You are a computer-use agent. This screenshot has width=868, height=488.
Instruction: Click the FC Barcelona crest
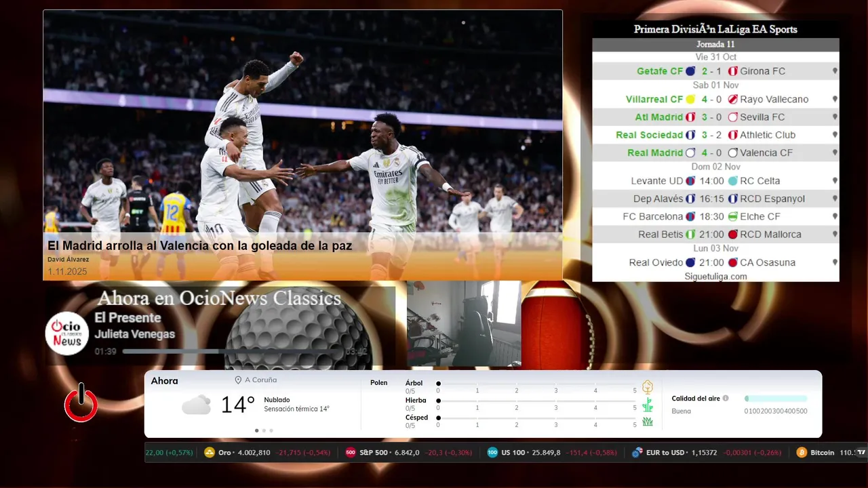click(x=690, y=217)
